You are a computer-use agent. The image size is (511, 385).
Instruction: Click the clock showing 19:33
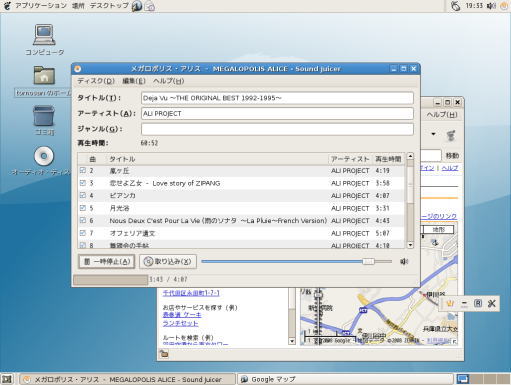(474, 6)
